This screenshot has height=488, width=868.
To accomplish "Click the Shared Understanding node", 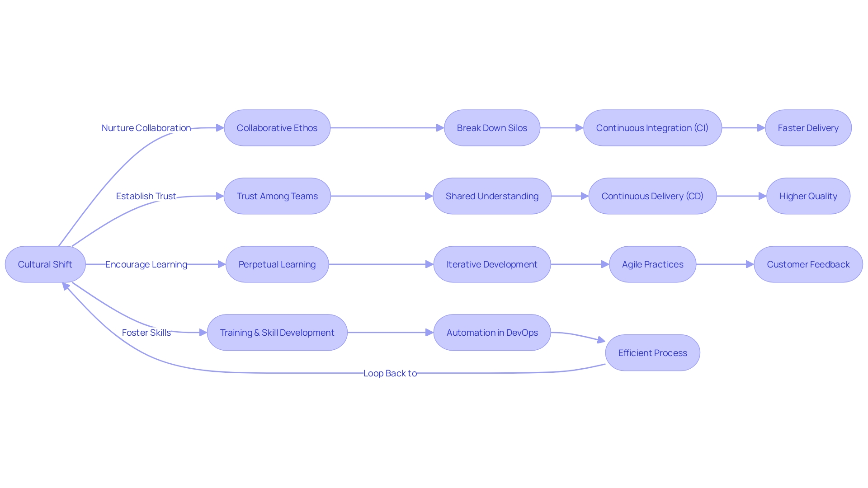I will (495, 196).
